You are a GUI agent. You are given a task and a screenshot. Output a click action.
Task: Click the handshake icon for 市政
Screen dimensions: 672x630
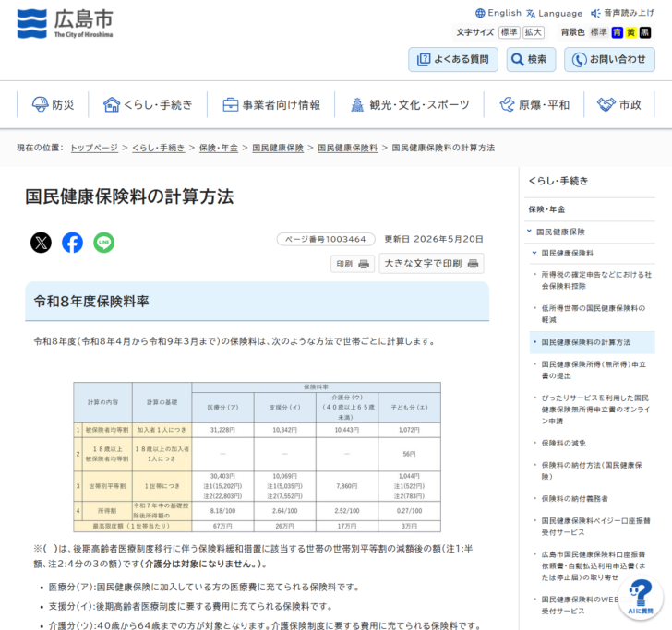tap(606, 104)
